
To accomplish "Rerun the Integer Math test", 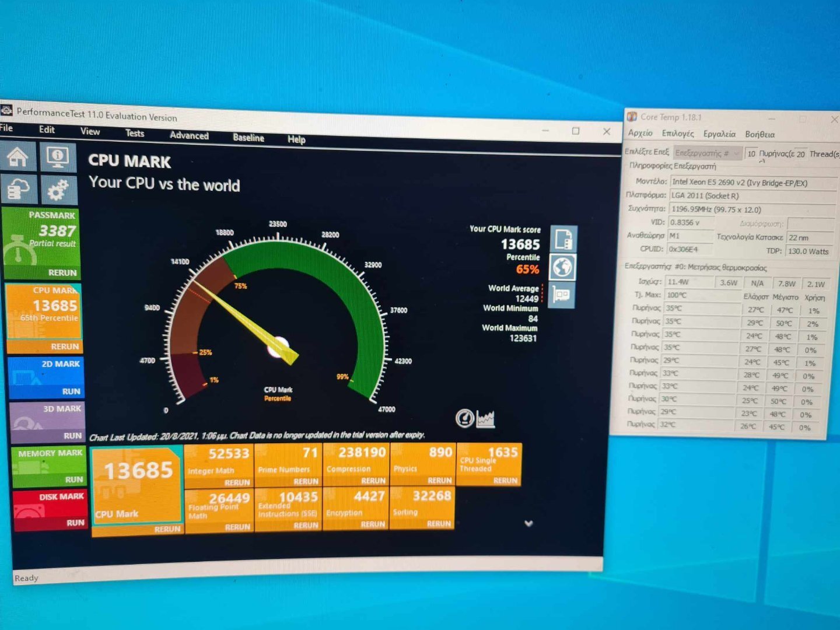I will [x=237, y=482].
